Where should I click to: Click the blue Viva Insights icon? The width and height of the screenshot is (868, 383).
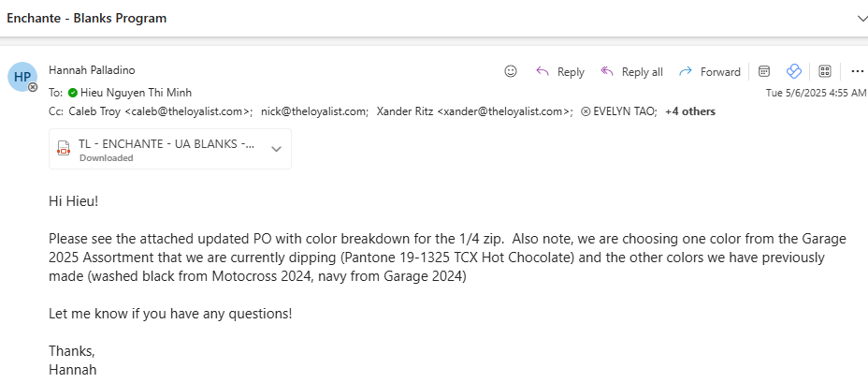(794, 71)
